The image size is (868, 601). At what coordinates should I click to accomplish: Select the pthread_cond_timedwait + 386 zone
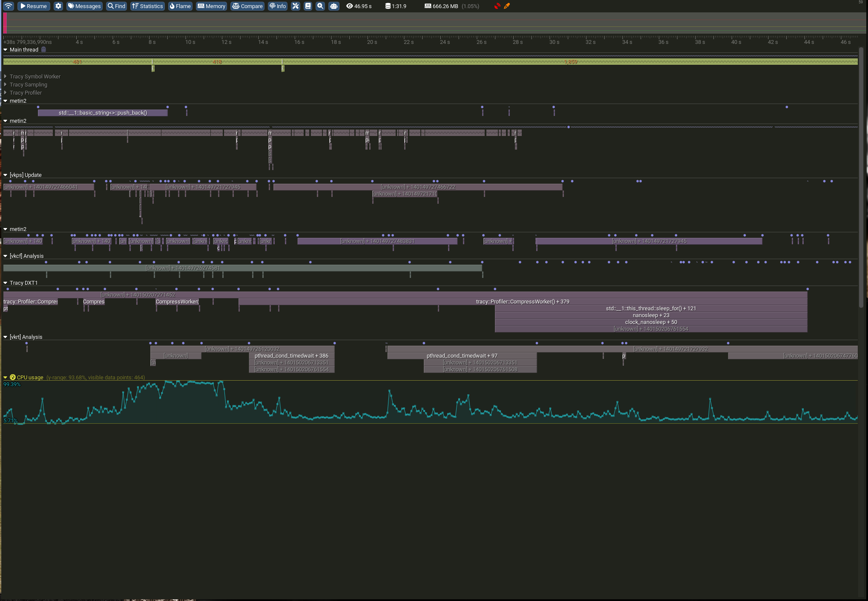click(291, 356)
